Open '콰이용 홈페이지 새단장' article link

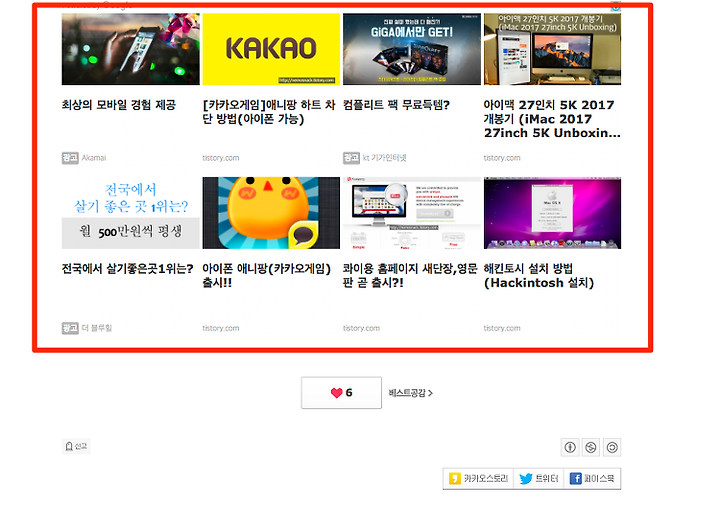coord(410,275)
